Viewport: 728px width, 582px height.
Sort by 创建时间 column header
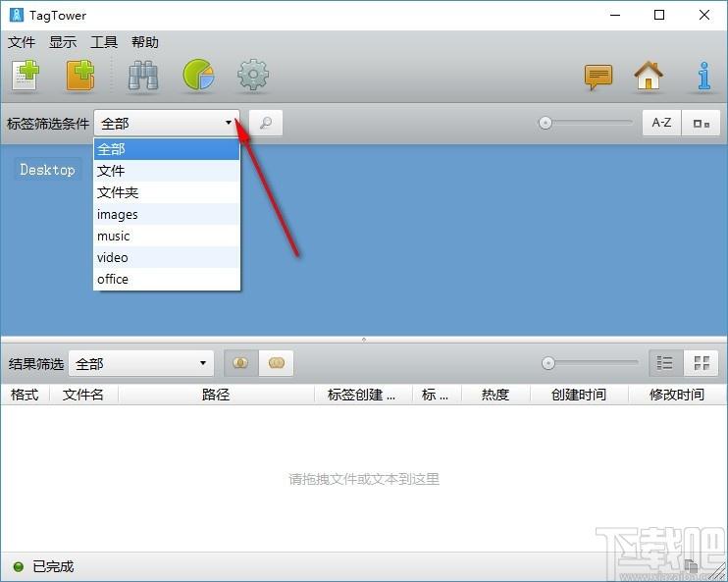[x=578, y=395]
